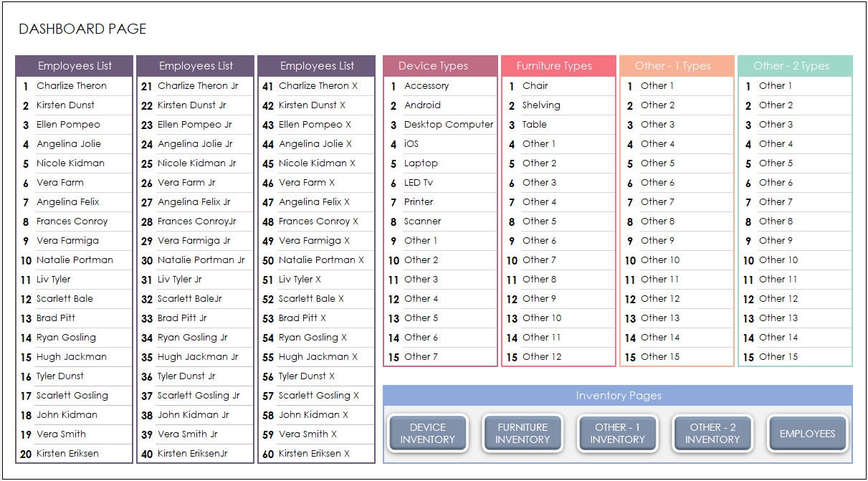
Task: Navigate to the Employees page
Action: click(807, 432)
